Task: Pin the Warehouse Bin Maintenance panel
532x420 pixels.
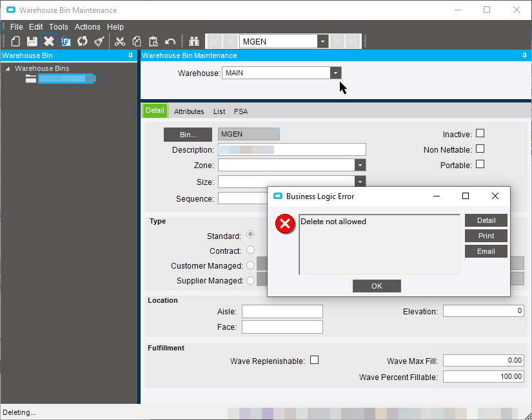Action: [524, 55]
